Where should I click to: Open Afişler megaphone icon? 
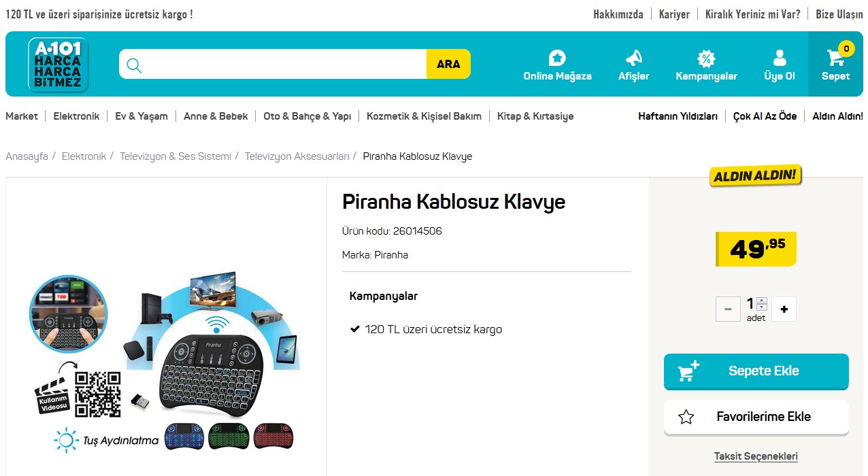click(x=633, y=58)
